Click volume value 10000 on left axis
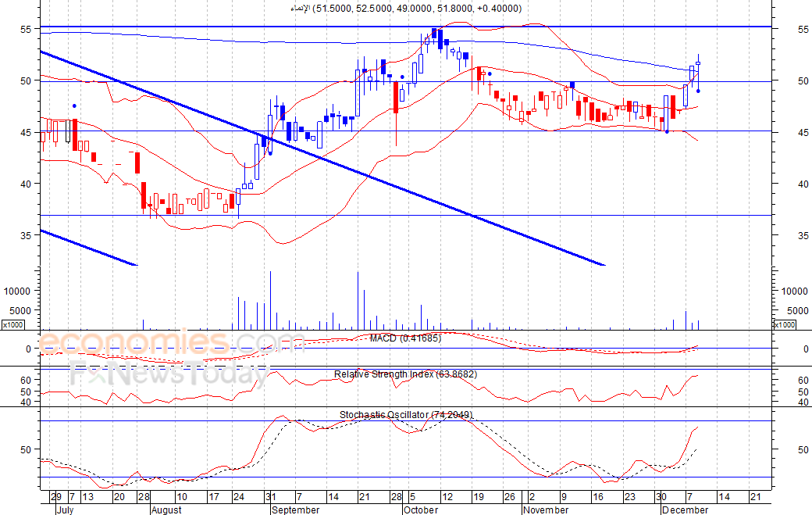The image size is (812, 515). (x=17, y=291)
